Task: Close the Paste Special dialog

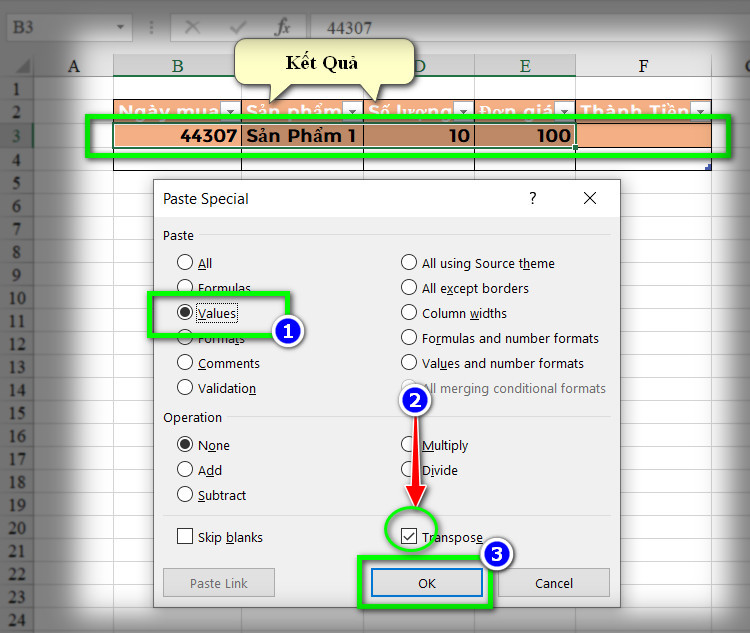Action: coord(590,198)
